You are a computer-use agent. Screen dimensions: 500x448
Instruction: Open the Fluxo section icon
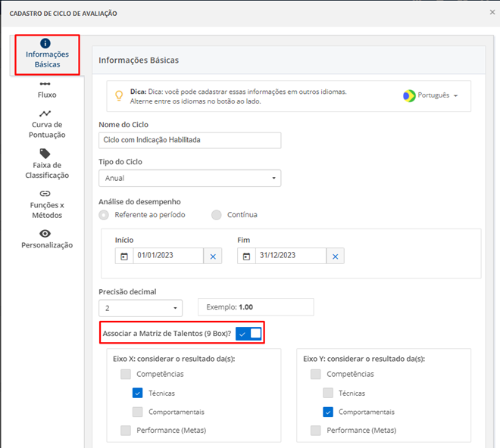[x=45, y=84]
